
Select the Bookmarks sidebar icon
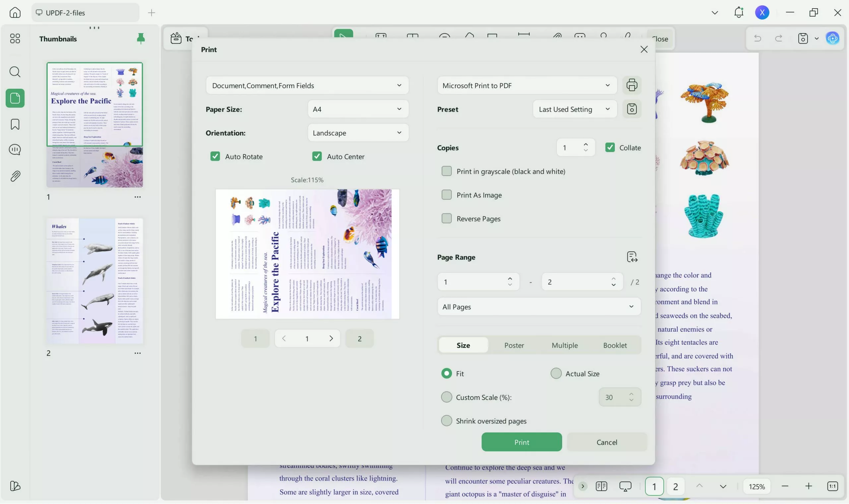(x=15, y=124)
